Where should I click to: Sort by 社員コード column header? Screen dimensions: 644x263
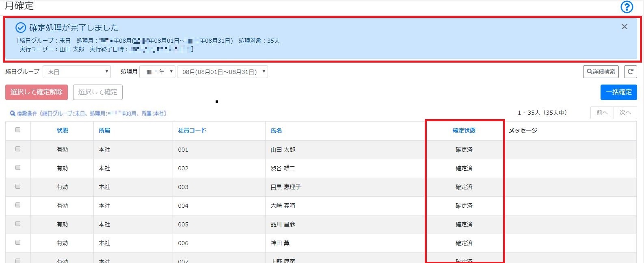(192, 130)
